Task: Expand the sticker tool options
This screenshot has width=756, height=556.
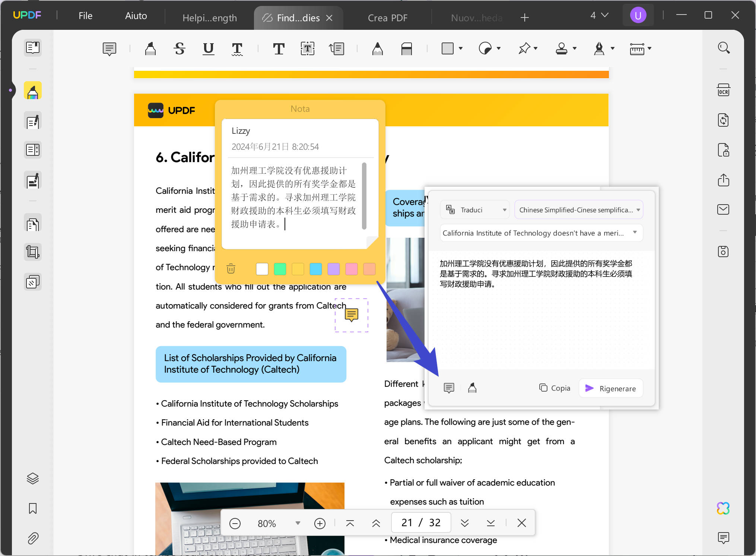Action: coord(499,48)
